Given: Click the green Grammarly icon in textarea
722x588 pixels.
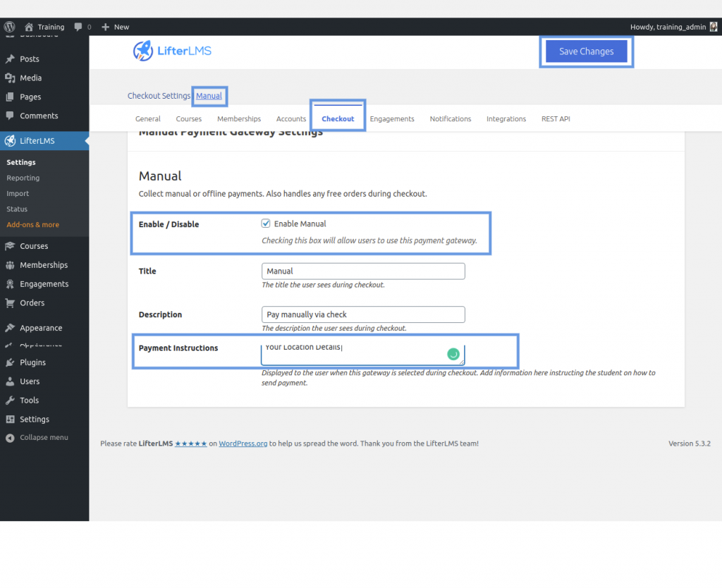Looking at the screenshot, I should tap(453, 354).
